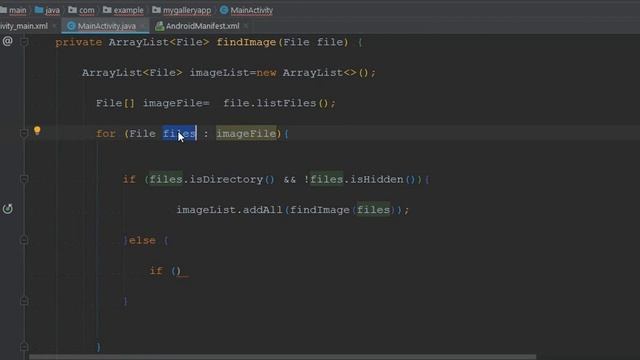This screenshot has width=640, height=360.
Task: Close the MainActivity.java tab
Action: (x=142, y=26)
